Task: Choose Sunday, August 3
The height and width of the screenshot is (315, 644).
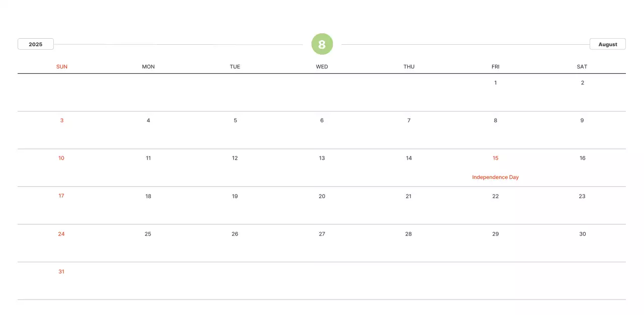Action: 61,121
